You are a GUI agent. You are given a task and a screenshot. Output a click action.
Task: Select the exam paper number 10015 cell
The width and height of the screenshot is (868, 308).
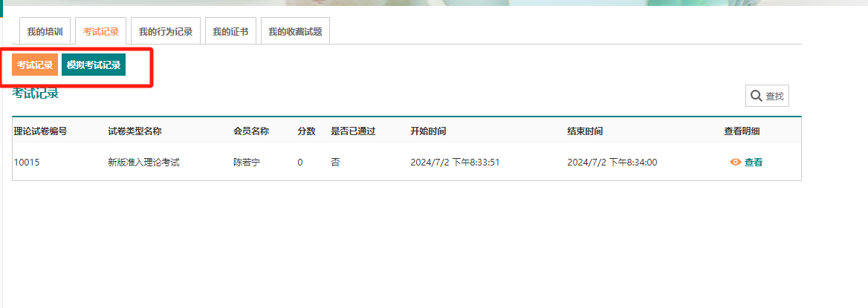(27, 163)
